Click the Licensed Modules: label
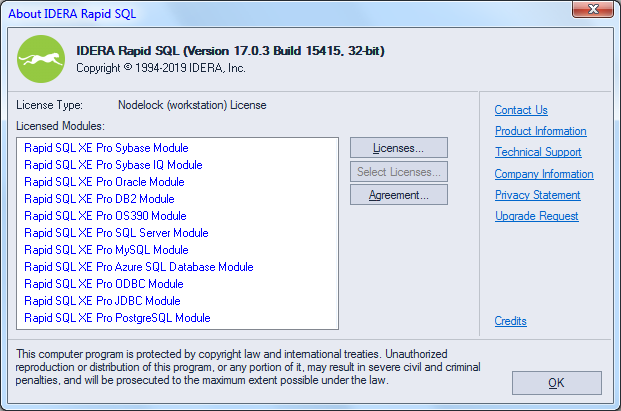 tap(60, 126)
